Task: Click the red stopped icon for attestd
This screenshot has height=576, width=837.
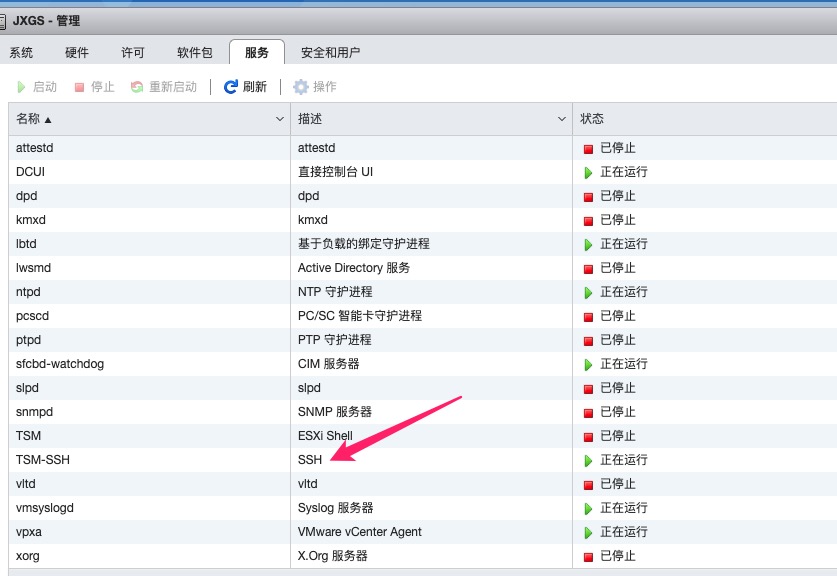Action: [588, 149]
